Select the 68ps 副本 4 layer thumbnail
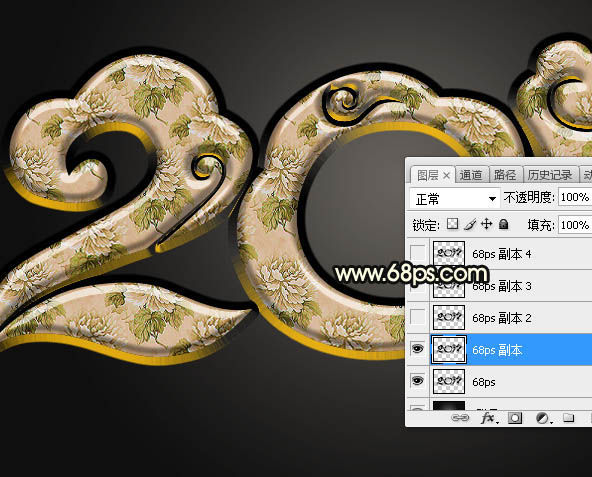This screenshot has width=592, height=477. coord(449,253)
